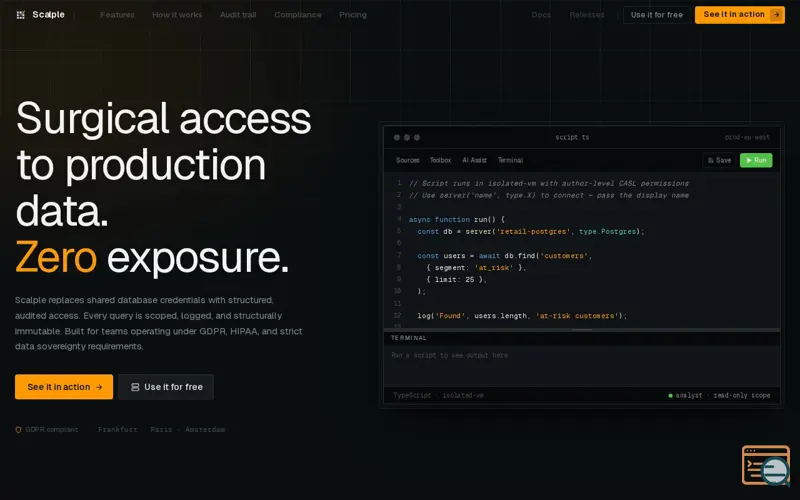Switch to the Terminal tab

tap(510, 160)
